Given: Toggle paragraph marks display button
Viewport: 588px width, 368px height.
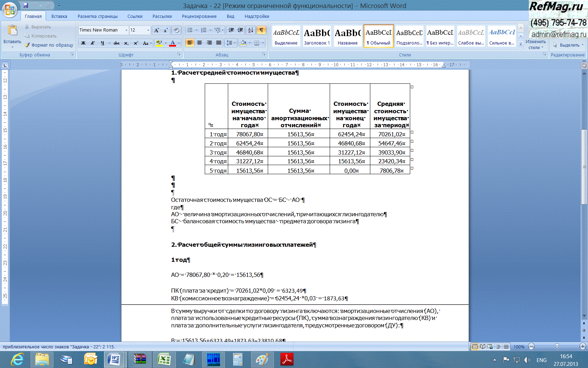Looking at the screenshot, I should coord(261,30).
